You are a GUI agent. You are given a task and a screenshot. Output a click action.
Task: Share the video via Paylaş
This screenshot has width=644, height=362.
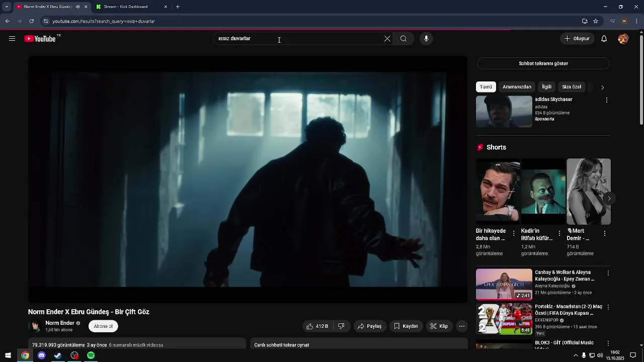click(x=369, y=326)
